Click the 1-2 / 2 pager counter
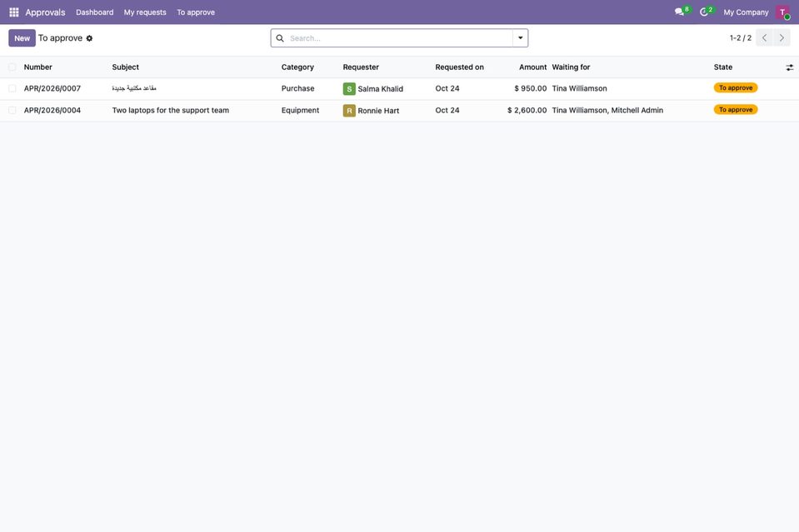799x532 pixels. (741, 38)
